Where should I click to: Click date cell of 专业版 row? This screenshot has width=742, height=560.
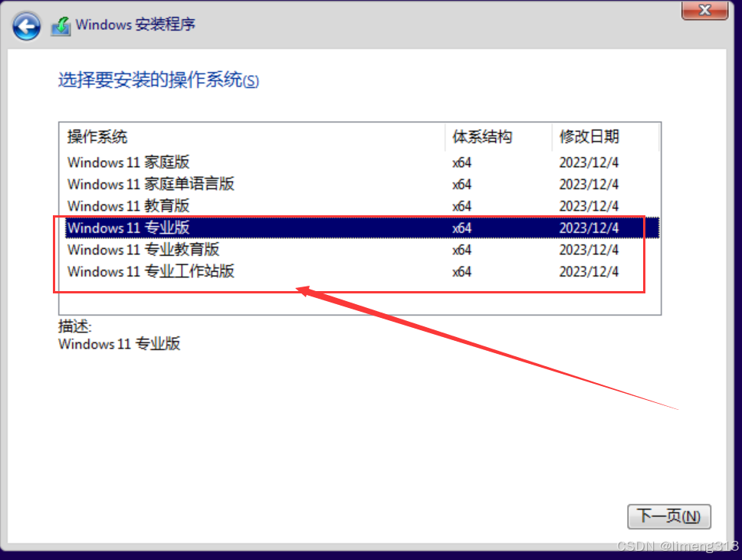[x=589, y=228]
